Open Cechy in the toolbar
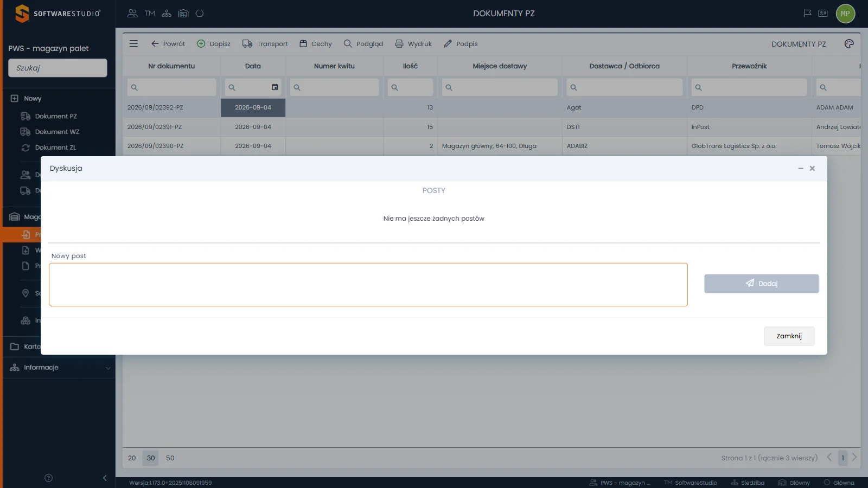 point(315,44)
